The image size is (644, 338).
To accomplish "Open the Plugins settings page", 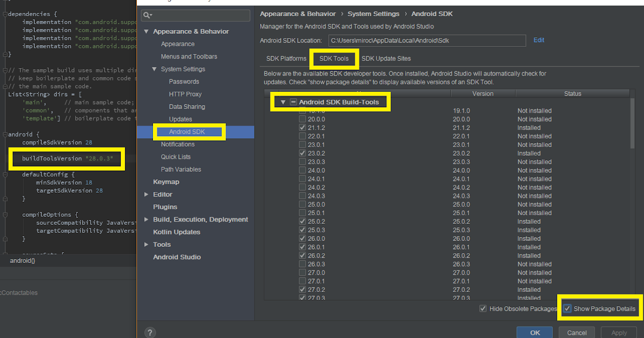I will coord(165,207).
